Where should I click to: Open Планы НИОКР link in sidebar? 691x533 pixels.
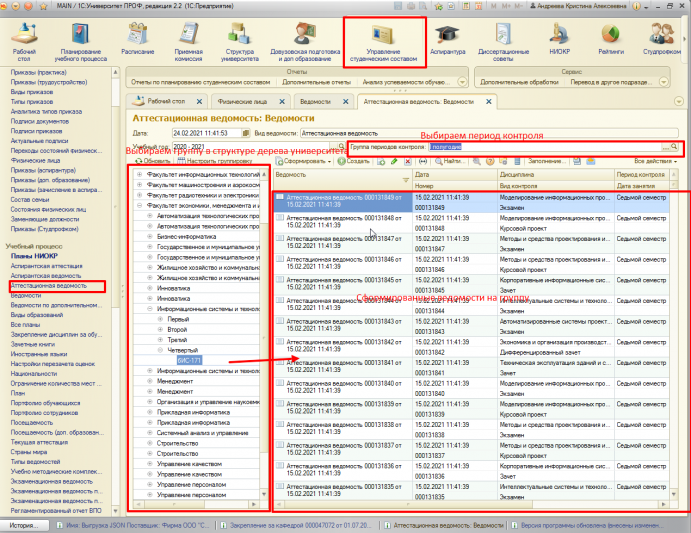pos(34,256)
